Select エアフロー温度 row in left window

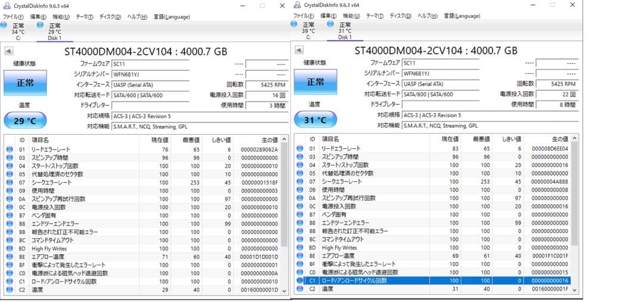click(142, 257)
